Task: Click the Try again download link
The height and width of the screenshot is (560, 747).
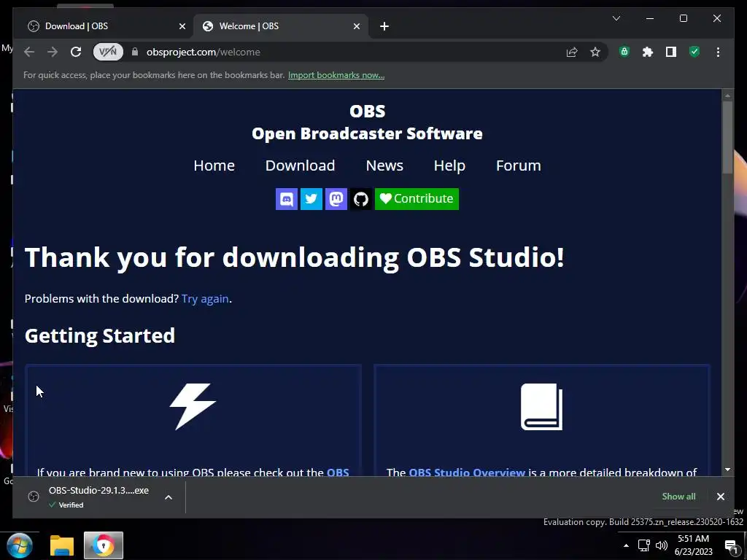Action: pos(205,298)
